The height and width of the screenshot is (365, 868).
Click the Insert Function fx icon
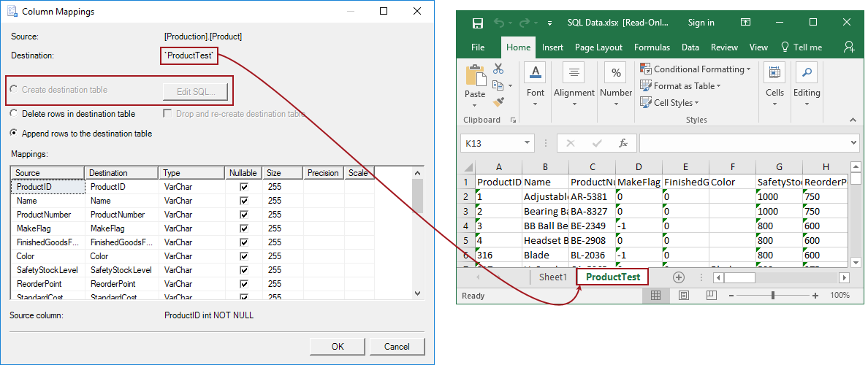tap(623, 143)
